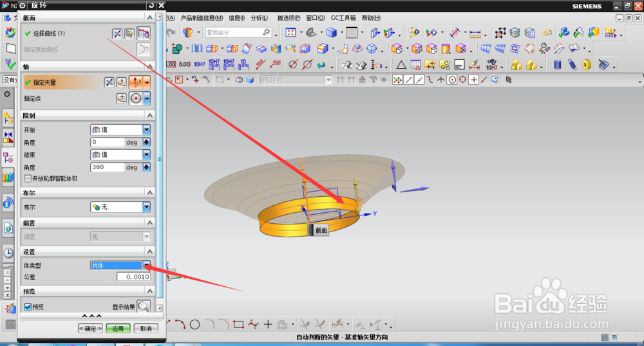Open the 产品制造信息(M) menu
Viewport: 644px width, 346px height.
(x=202, y=17)
